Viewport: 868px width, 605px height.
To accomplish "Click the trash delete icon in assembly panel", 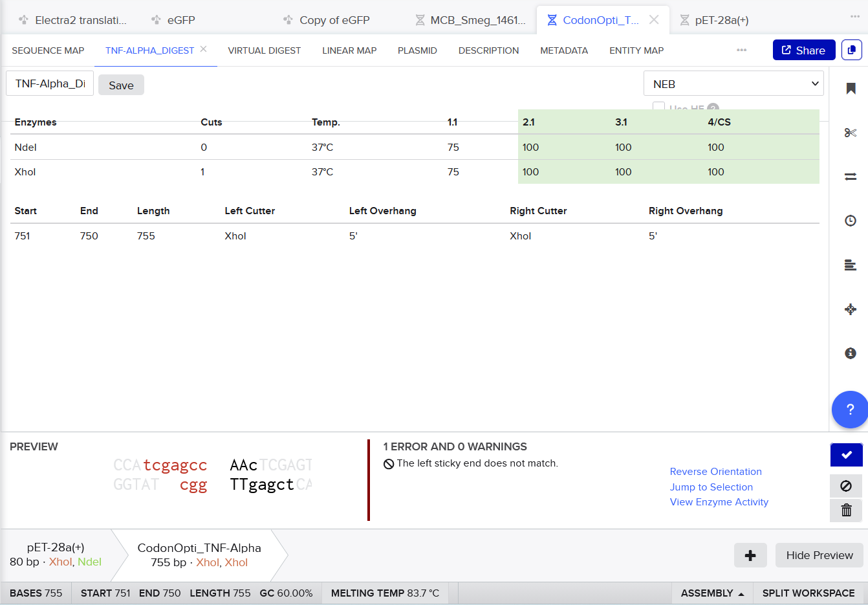I will pos(846,511).
